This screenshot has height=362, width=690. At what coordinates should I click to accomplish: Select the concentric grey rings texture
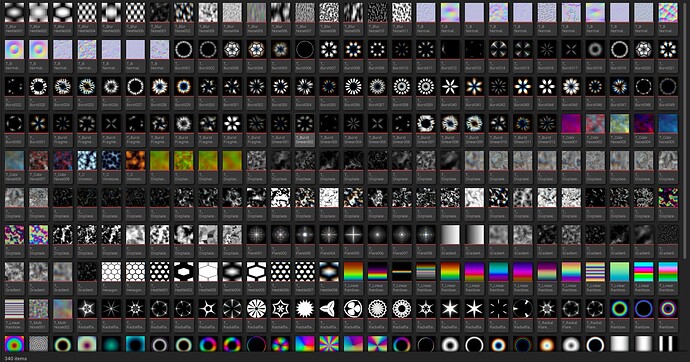(x=38, y=344)
